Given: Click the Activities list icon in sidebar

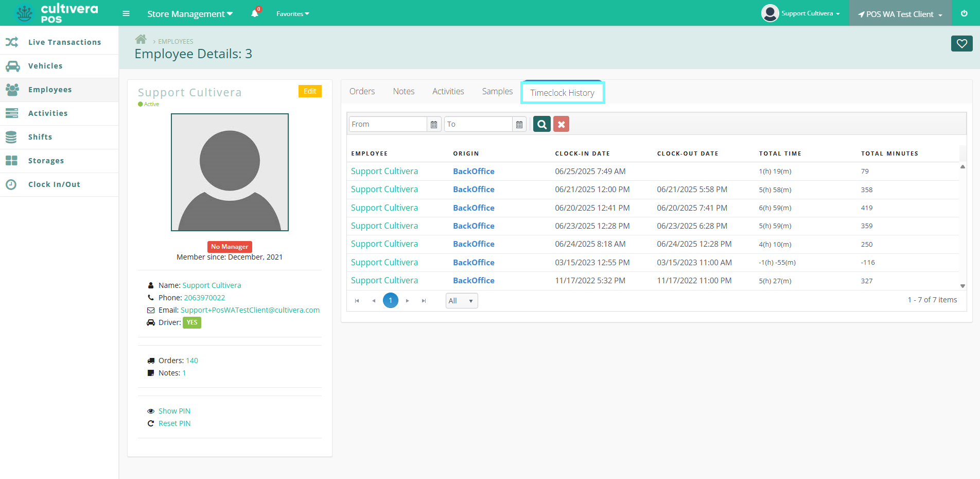Looking at the screenshot, I should coord(12,113).
